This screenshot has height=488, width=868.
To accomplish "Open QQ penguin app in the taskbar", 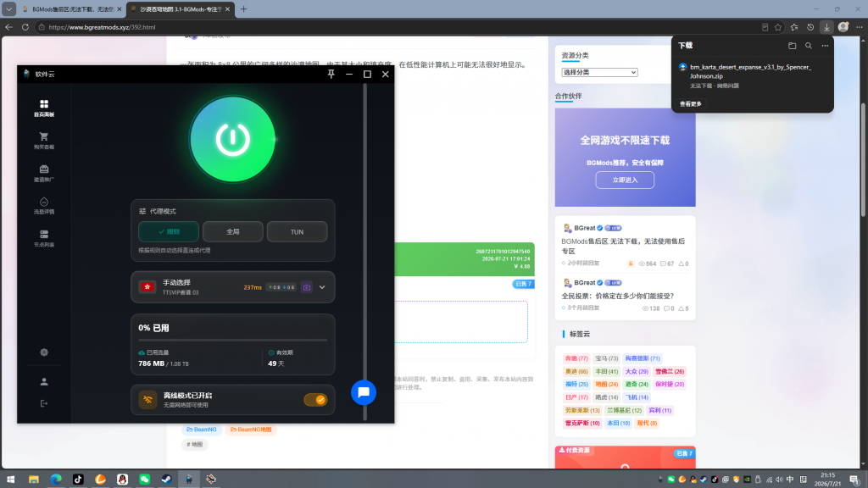I will tap(122, 480).
